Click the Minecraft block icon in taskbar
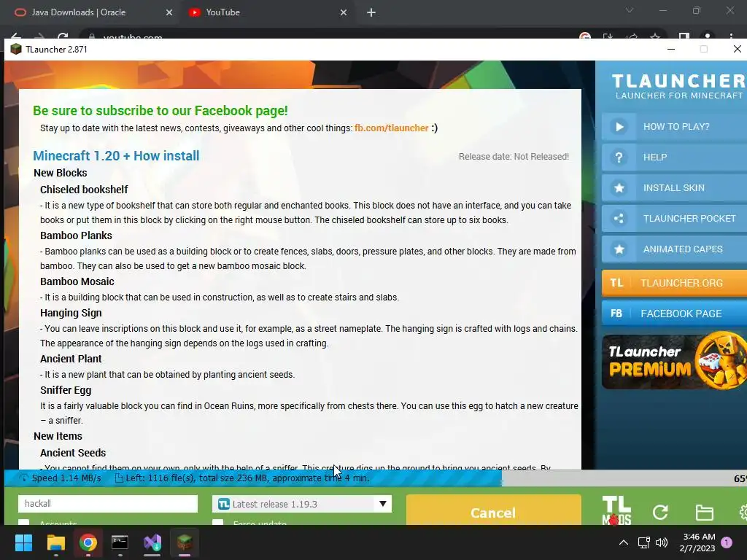747x560 pixels. [185, 542]
